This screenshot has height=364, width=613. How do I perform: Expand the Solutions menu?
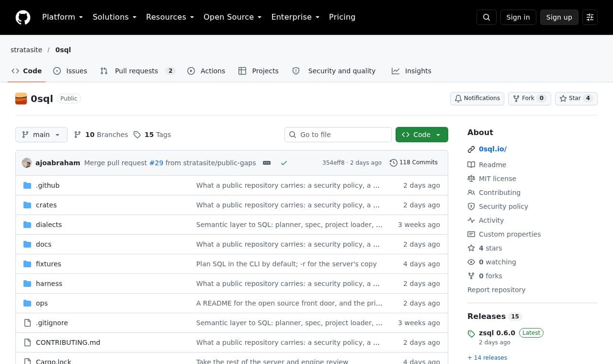[x=114, y=17]
